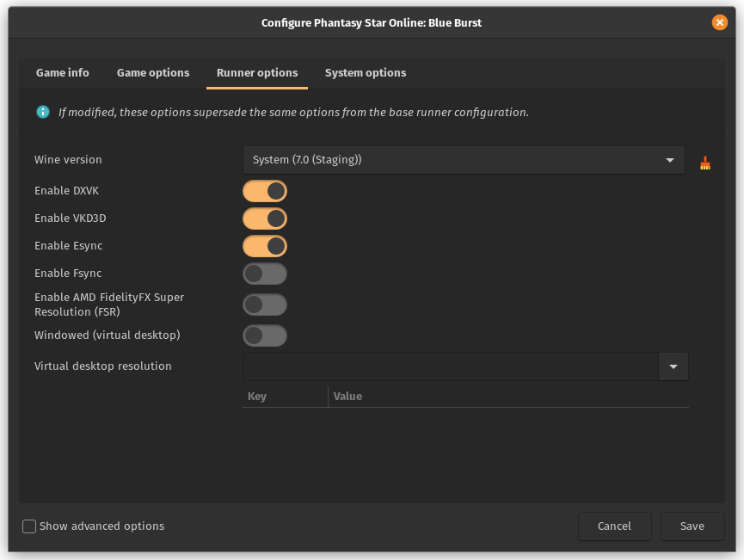This screenshot has width=744, height=560.
Task: Turn off the Enable VKD3D switch
Action: [x=265, y=218]
